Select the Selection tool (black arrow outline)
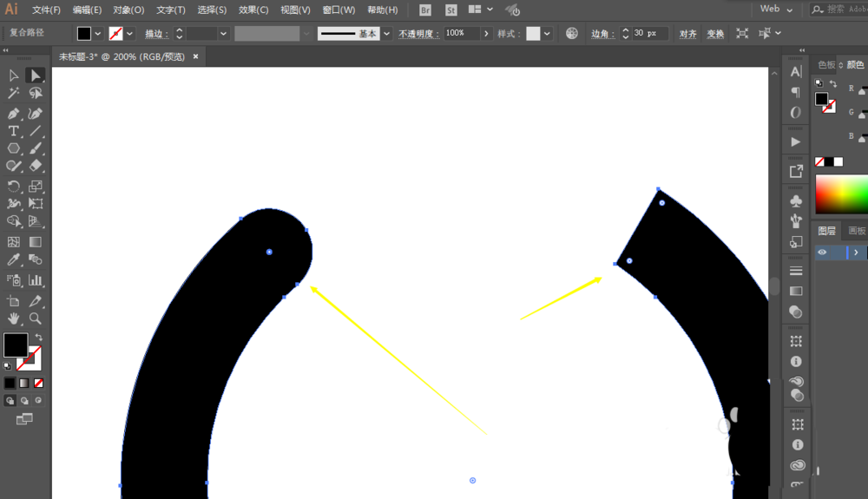The image size is (868, 499). pyautogui.click(x=14, y=76)
